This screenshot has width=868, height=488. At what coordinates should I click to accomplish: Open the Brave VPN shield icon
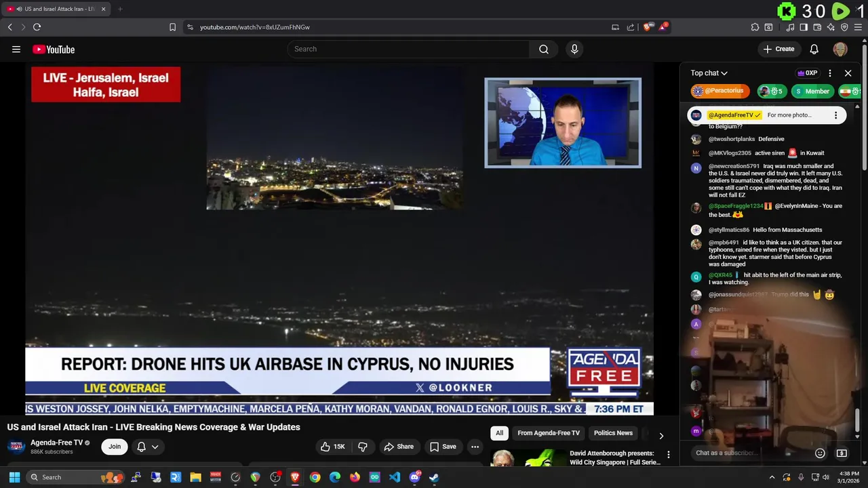pos(844,27)
